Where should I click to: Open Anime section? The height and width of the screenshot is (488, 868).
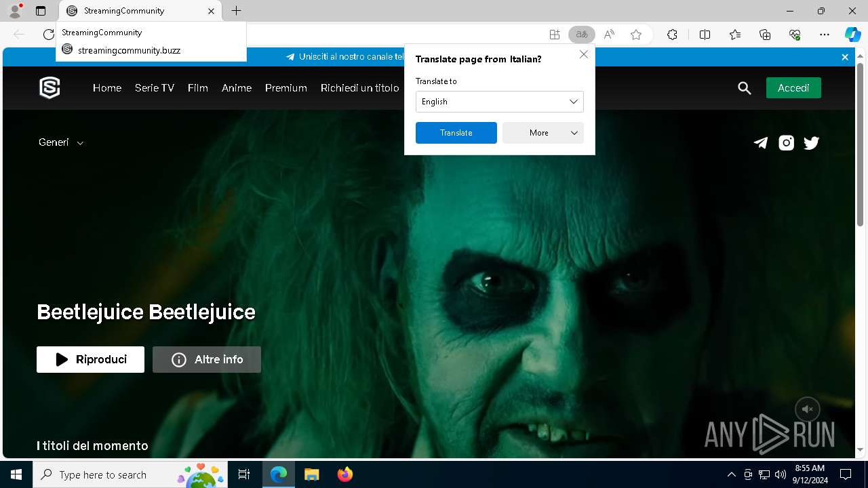click(x=237, y=88)
